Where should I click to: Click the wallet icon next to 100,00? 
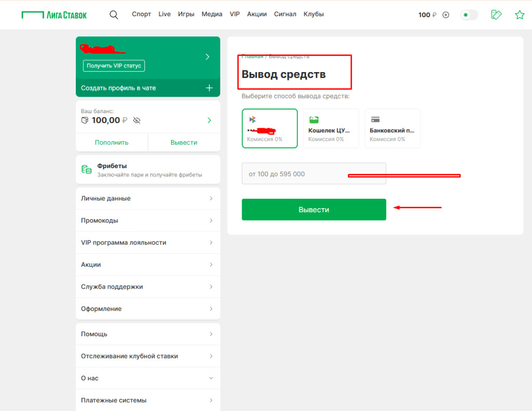(85, 120)
